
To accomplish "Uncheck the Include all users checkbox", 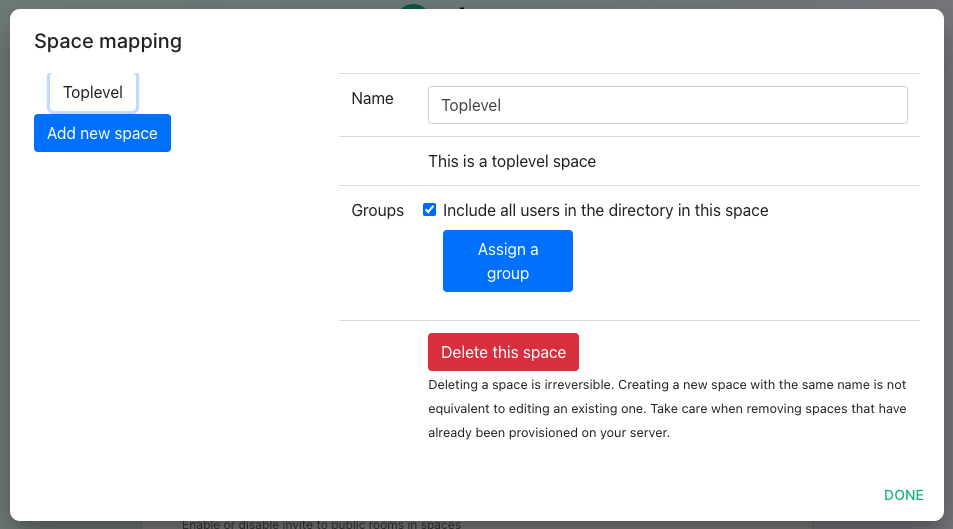I will tap(430, 210).
